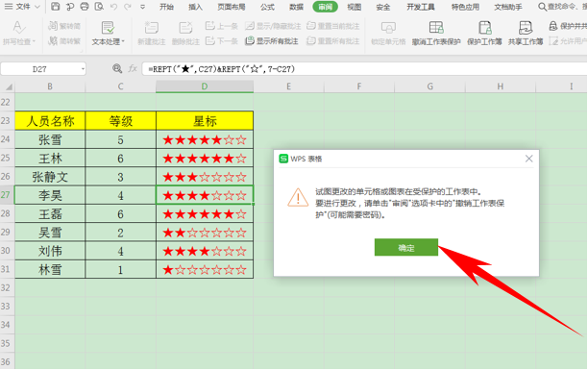
Task: Click the star rating cell for 林雪
Action: [x=205, y=269]
